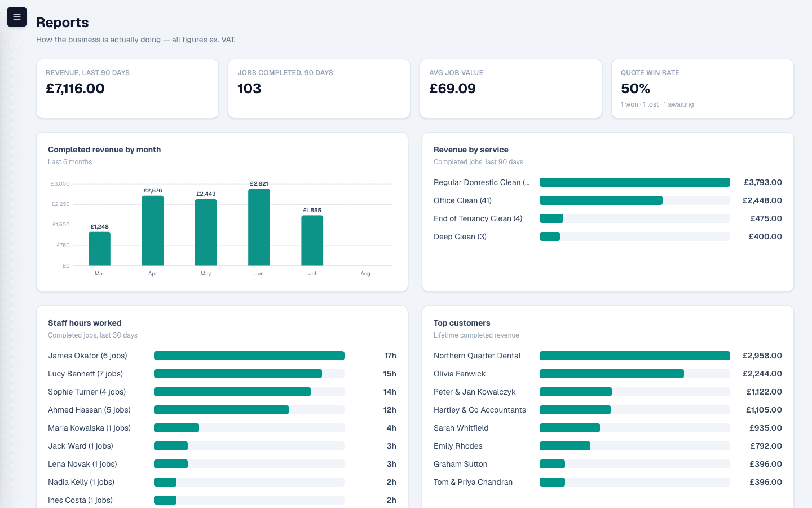This screenshot has width=812, height=508.
Task: Click Lucy Bennett's hours bar
Action: coord(238,374)
